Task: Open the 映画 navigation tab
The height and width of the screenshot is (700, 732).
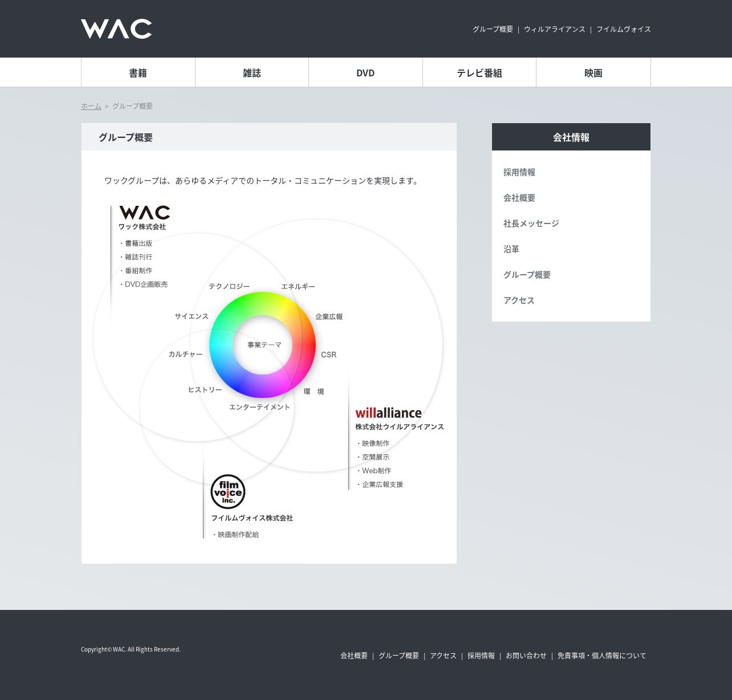Action: tap(593, 72)
